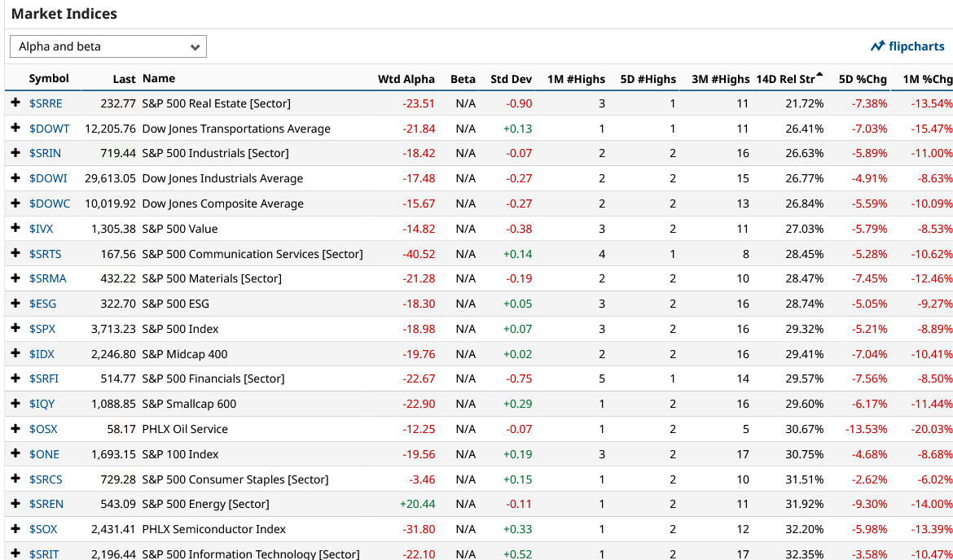
Task: Open the $SRFI symbol link
Action: 44,379
